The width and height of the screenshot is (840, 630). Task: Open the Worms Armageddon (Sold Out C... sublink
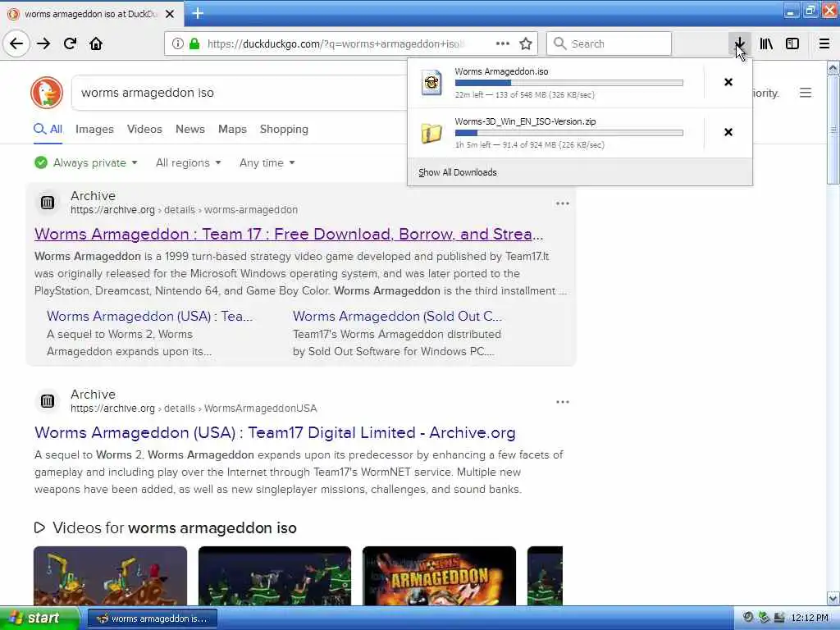point(397,316)
